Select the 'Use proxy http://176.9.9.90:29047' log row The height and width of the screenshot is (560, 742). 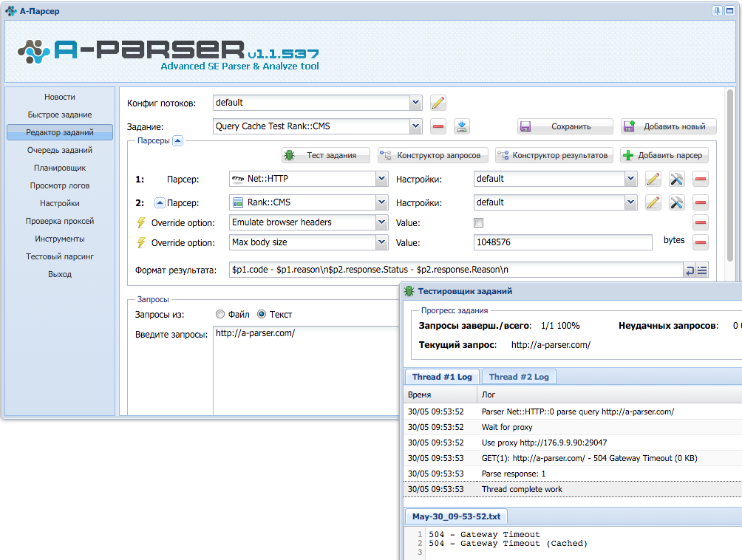[573, 443]
